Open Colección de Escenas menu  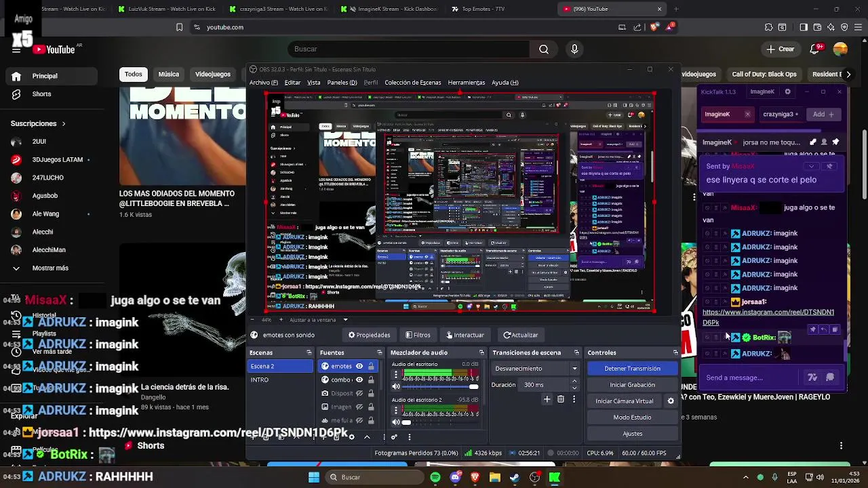(413, 83)
